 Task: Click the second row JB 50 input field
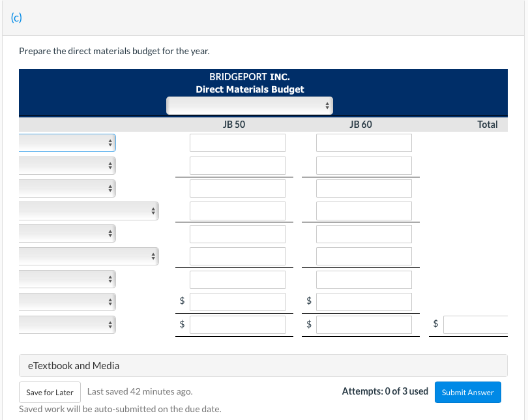click(x=237, y=166)
